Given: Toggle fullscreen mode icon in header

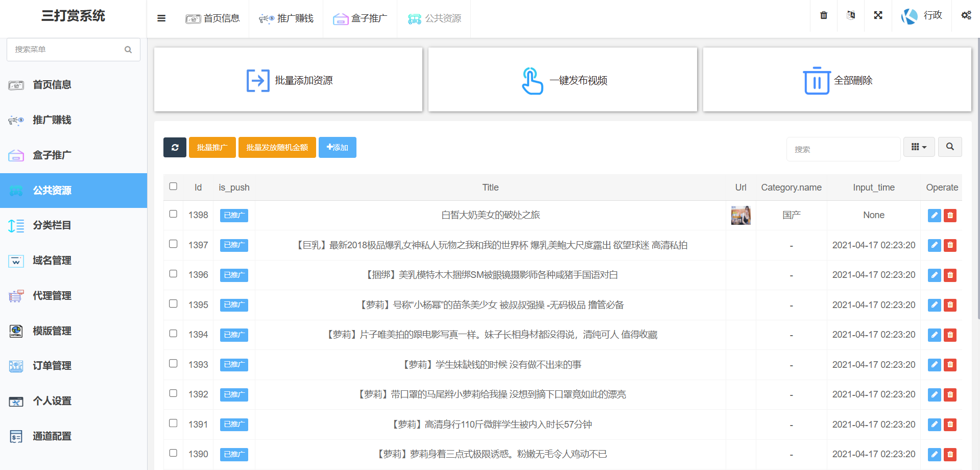Looking at the screenshot, I should tap(878, 15).
